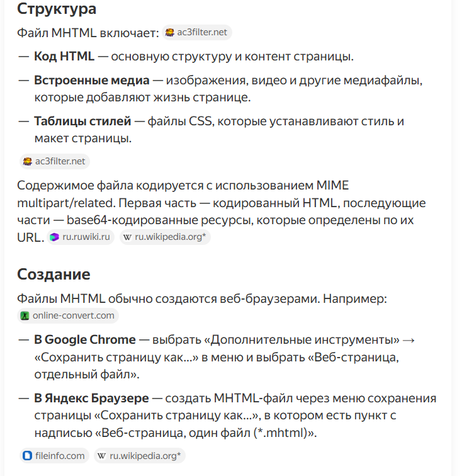Click the bold "Код HTML" term
Viewport: 474px width, 476px height.
[64, 56]
